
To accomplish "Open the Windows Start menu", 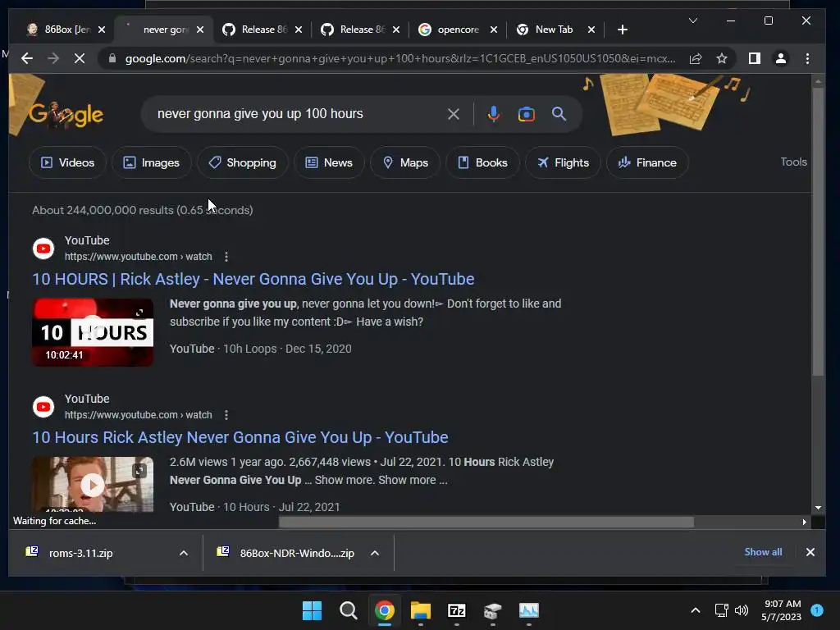I will point(312,610).
